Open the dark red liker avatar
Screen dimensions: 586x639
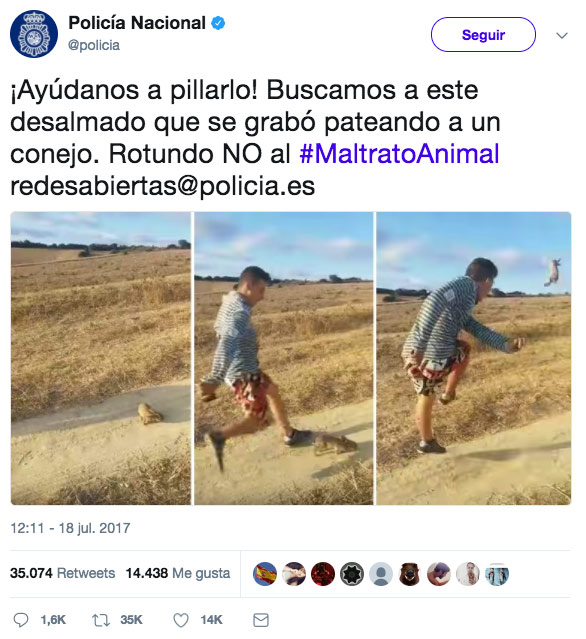pos(323,574)
